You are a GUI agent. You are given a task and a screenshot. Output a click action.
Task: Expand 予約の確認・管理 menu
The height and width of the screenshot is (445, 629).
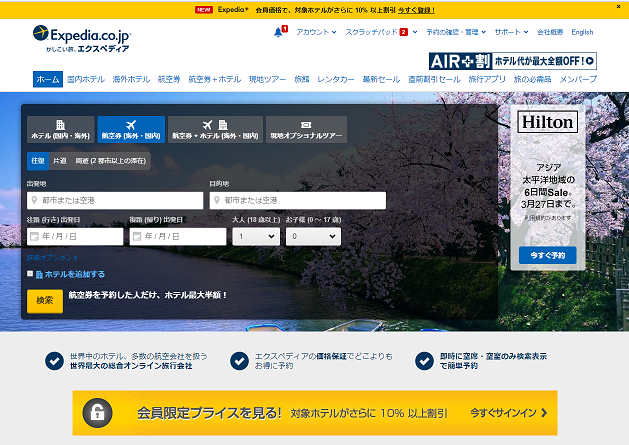coord(456,32)
